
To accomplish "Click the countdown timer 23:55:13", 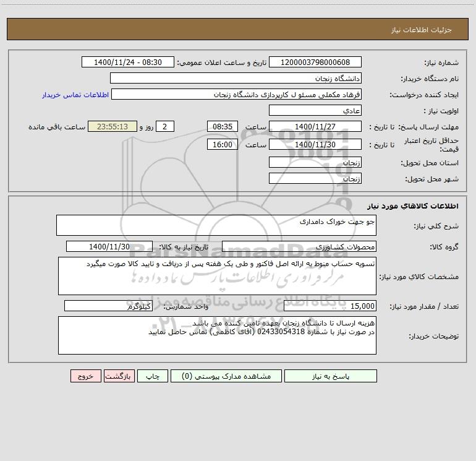I will point(113,126).
